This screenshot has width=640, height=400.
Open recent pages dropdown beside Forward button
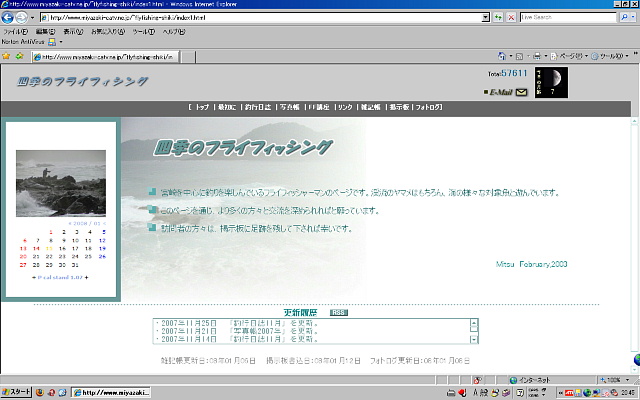tap(33, 18)
